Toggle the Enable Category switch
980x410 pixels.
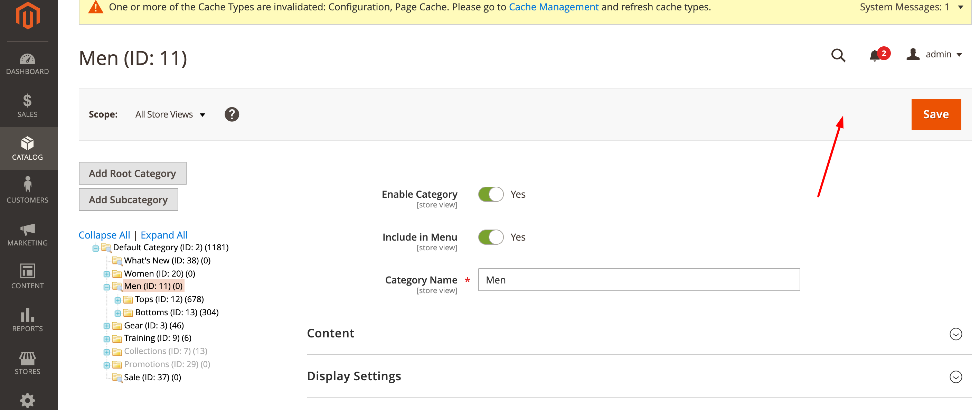click(x=490, y=194)
